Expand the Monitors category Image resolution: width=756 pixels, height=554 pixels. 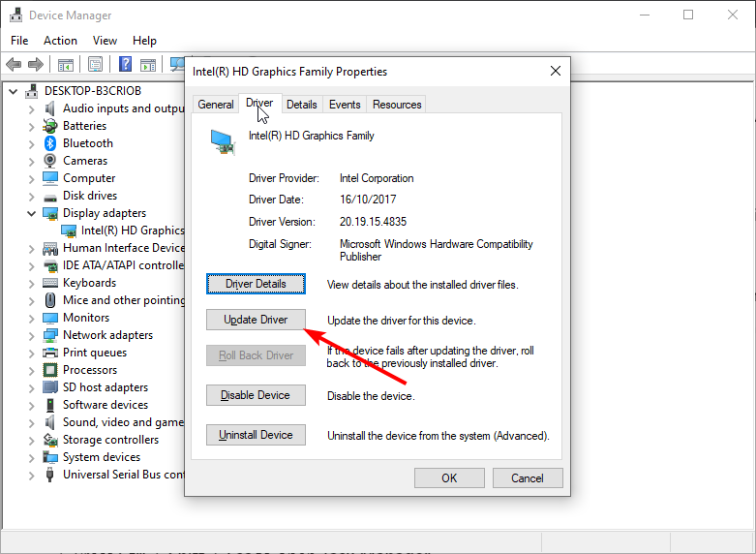[32, 318]
